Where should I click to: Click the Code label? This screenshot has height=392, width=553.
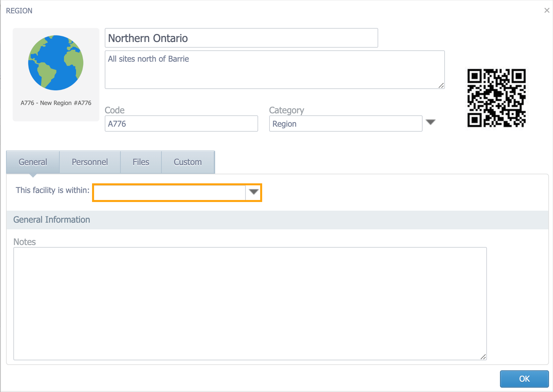pyautogui.click(x=115, y=110)
